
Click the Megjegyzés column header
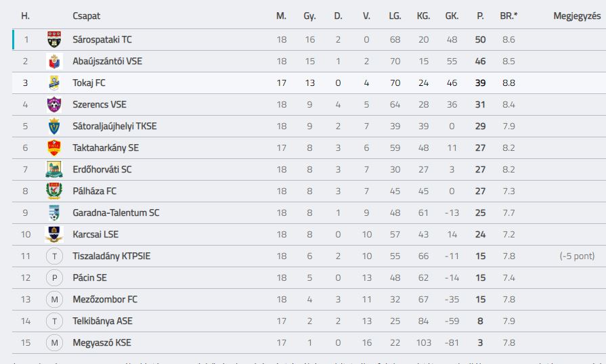[577, 16]
